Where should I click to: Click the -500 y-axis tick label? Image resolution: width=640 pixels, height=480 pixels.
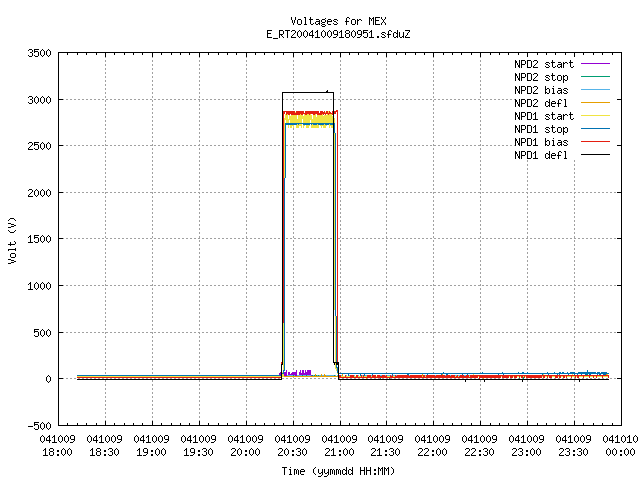(x=39, y=426)
